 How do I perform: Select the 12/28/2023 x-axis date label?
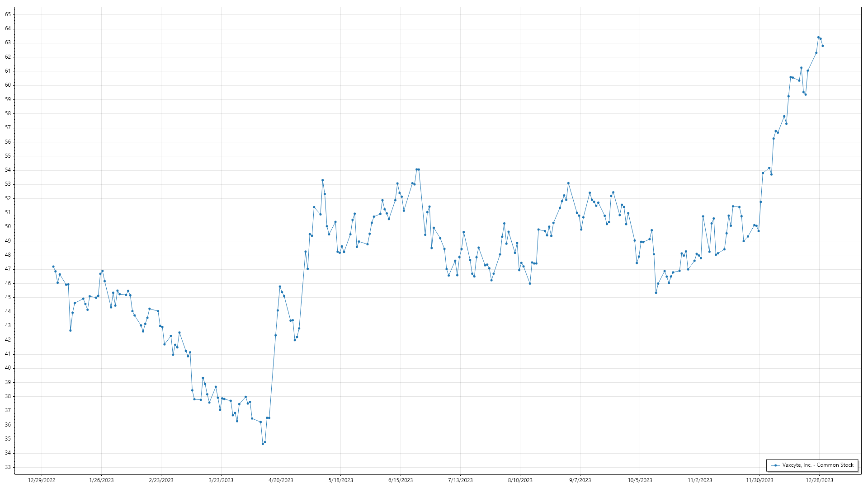coord(819,480)
